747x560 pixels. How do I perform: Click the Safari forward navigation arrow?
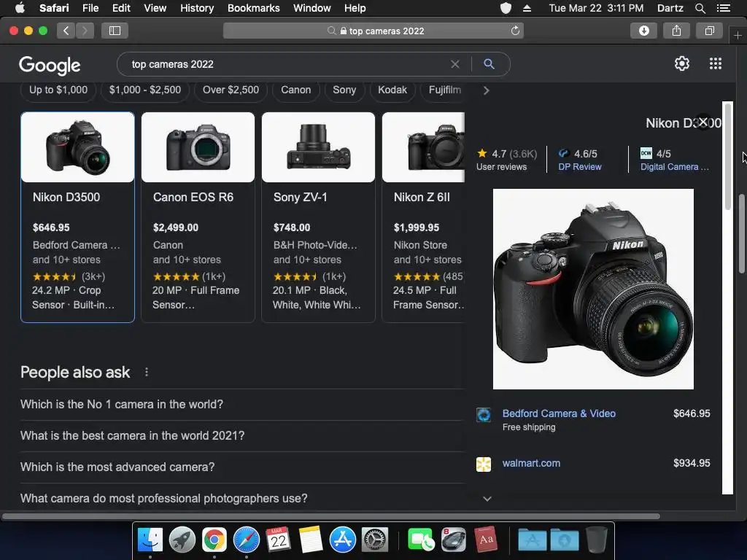click(x=85, y=31)
